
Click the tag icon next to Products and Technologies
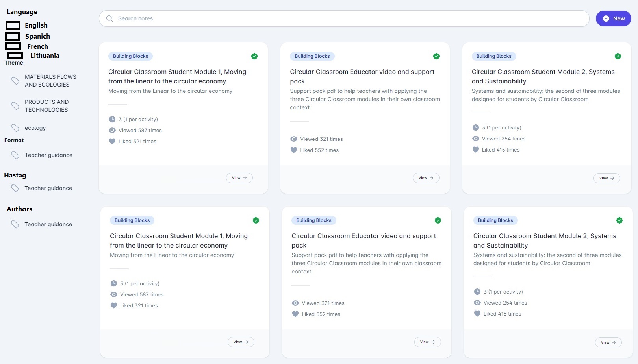[x=15, y=106]
